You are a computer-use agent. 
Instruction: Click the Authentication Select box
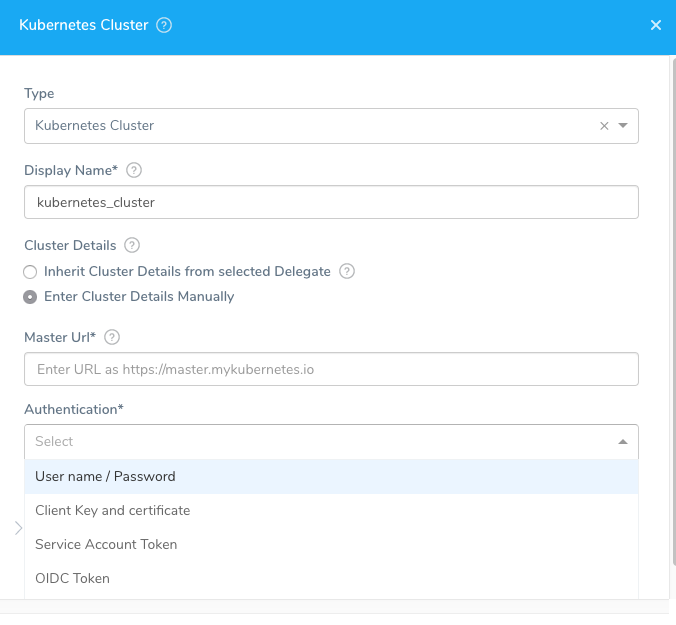[331, 442]
